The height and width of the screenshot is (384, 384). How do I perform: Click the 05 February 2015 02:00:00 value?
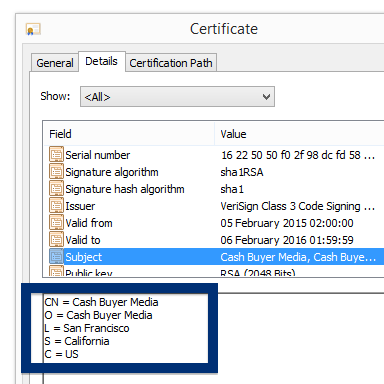point(287,223)
